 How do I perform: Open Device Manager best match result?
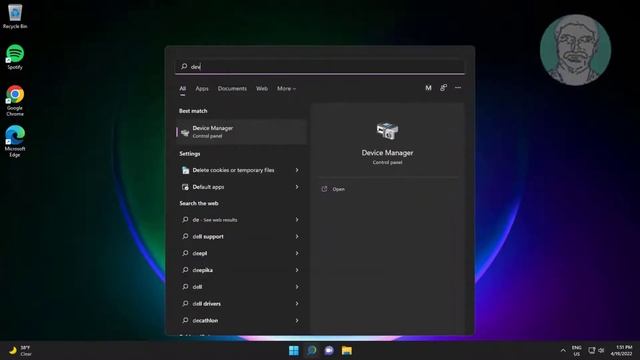coord(241,132)
